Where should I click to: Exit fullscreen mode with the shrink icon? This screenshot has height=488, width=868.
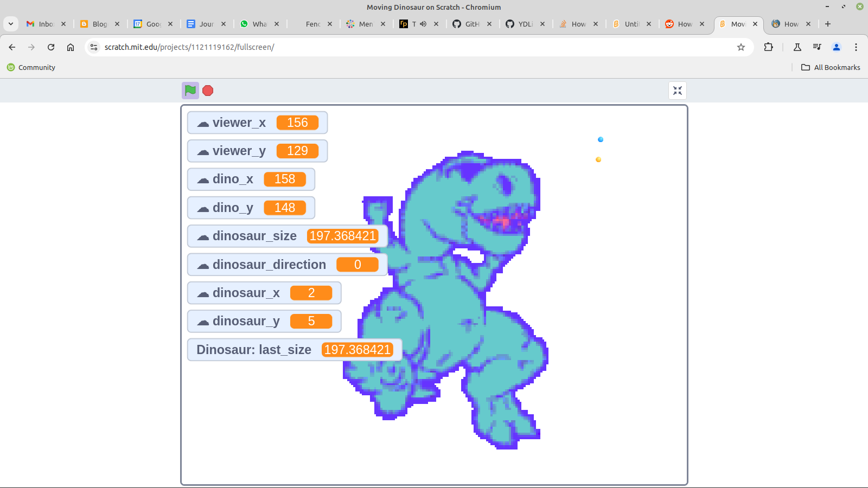pyautogui.click(x=678, y=91)
